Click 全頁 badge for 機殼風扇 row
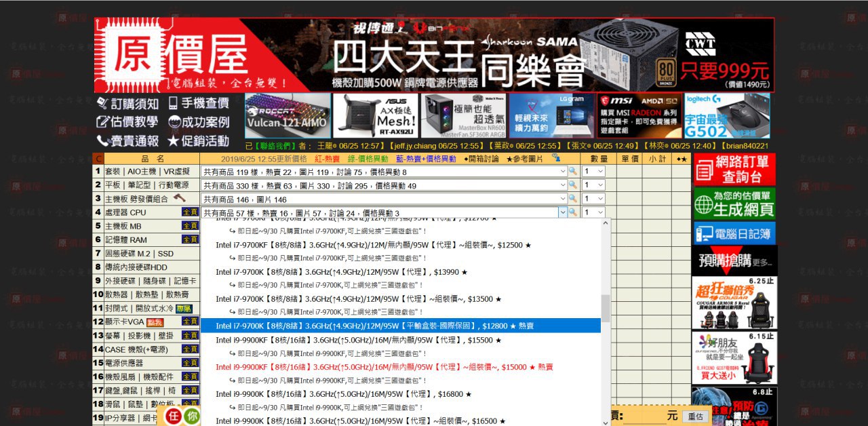 191,376
